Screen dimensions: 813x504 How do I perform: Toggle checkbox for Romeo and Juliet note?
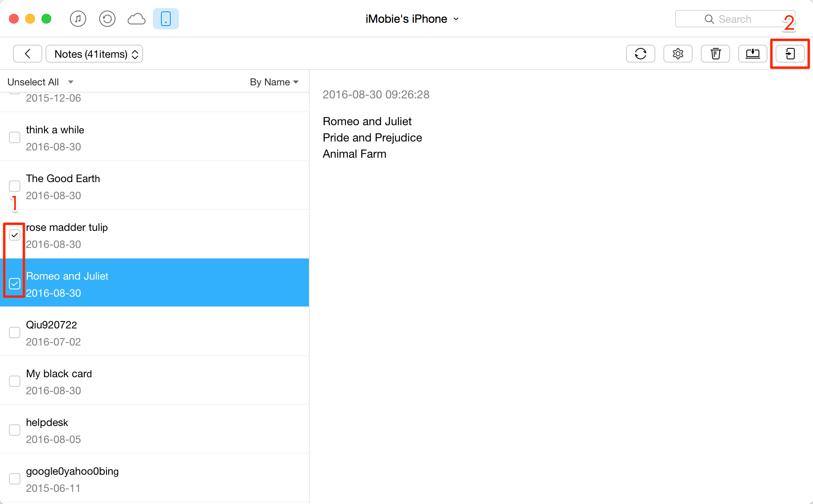(15, 283)
